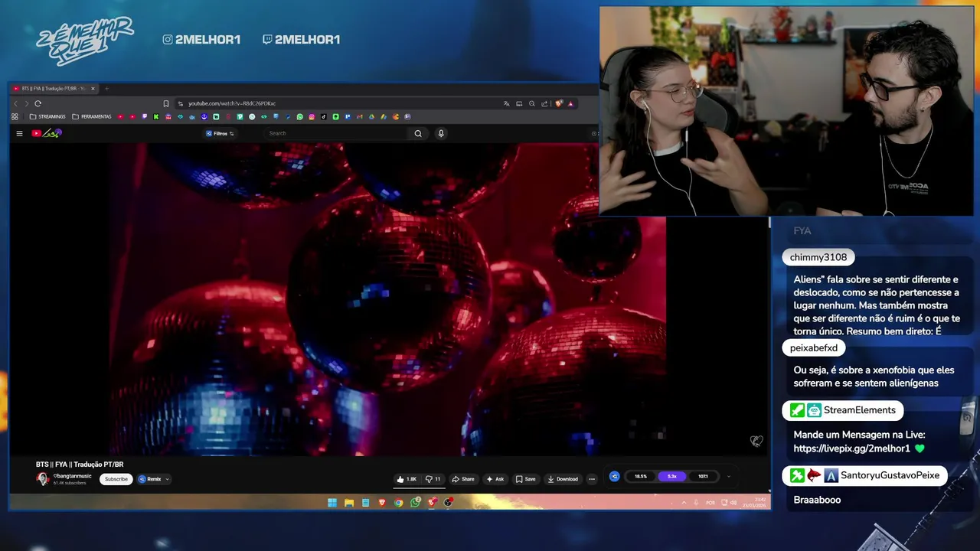Viewport: 980px width, 551px height.
Task: Open the STREAMINGS bookmarks folder
Action: tap(47, 116)
